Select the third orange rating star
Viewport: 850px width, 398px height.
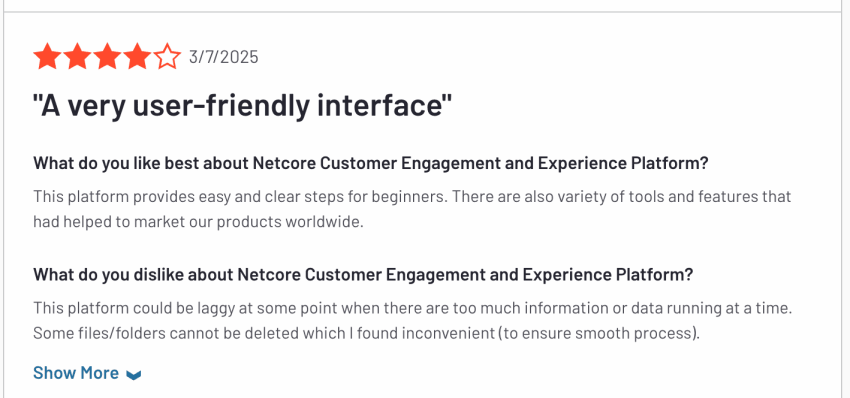coord(107,57)
